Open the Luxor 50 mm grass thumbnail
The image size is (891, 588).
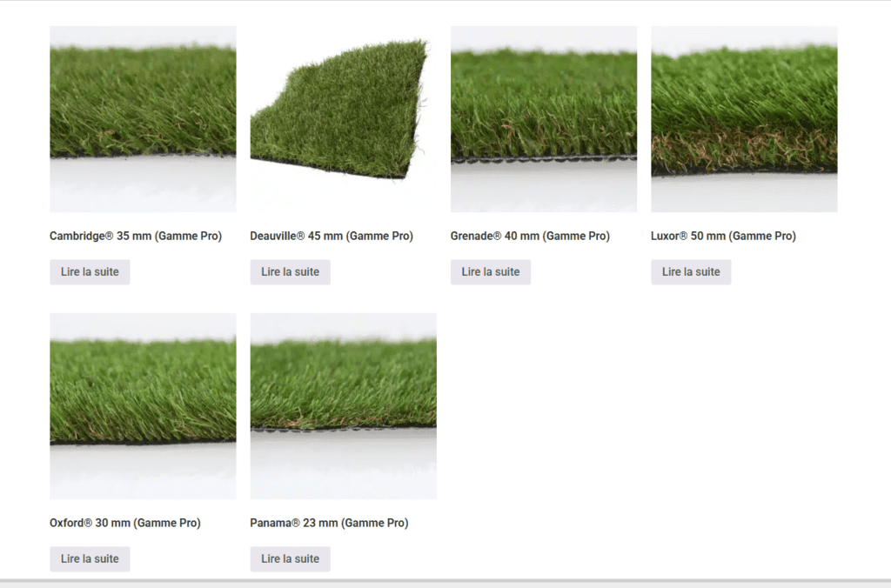(x=744, y=119)
